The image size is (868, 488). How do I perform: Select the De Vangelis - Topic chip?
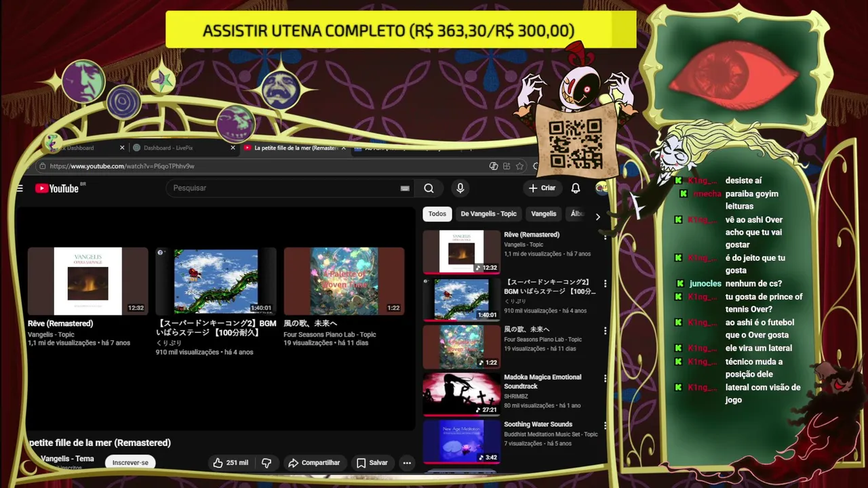tap(488, 214)
